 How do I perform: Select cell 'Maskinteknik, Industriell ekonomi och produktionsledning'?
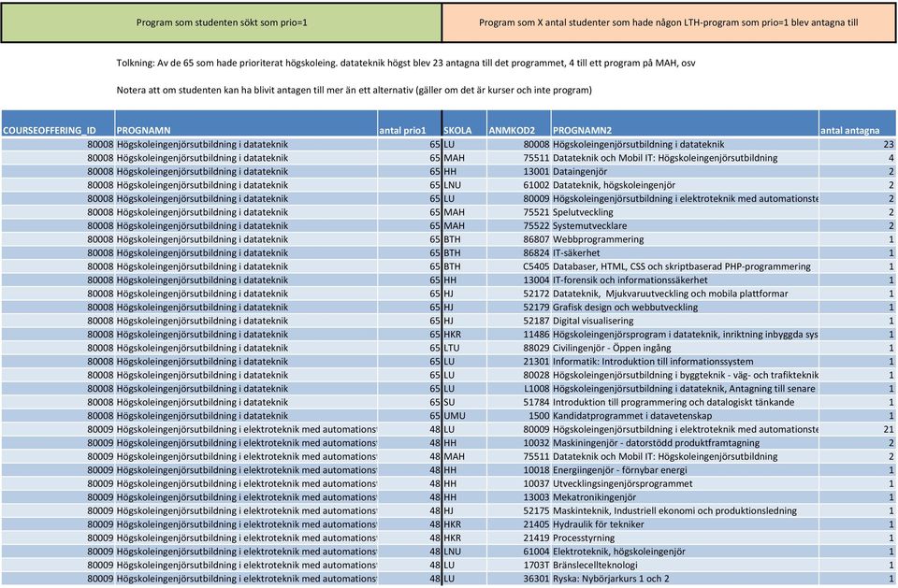(x=685, y=510)
